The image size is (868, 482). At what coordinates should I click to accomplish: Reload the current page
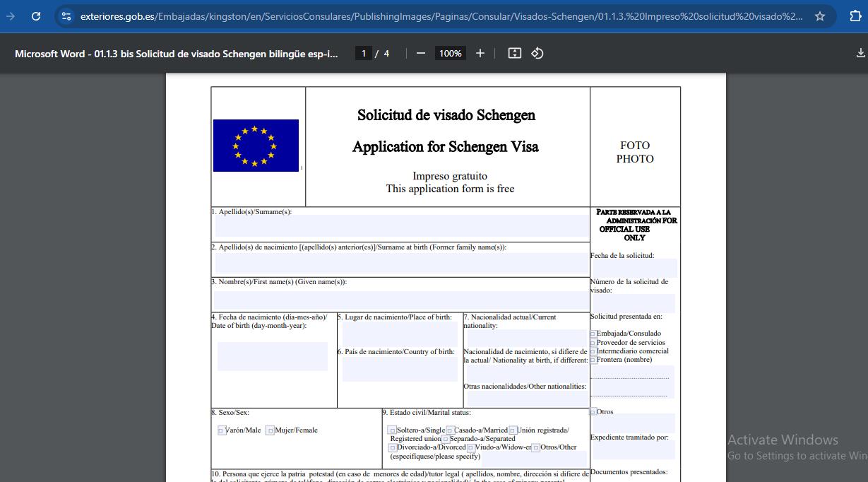pyautogui.click(x=36, y=16)
